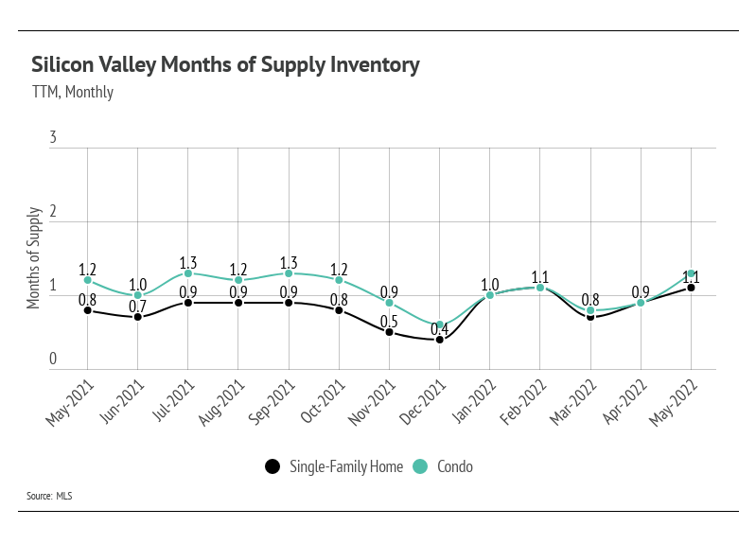Click the Jan-2022 x-axis label
The width and height of the screenshot is (756, 544).
pyautogui.click(x=474, y=401)
